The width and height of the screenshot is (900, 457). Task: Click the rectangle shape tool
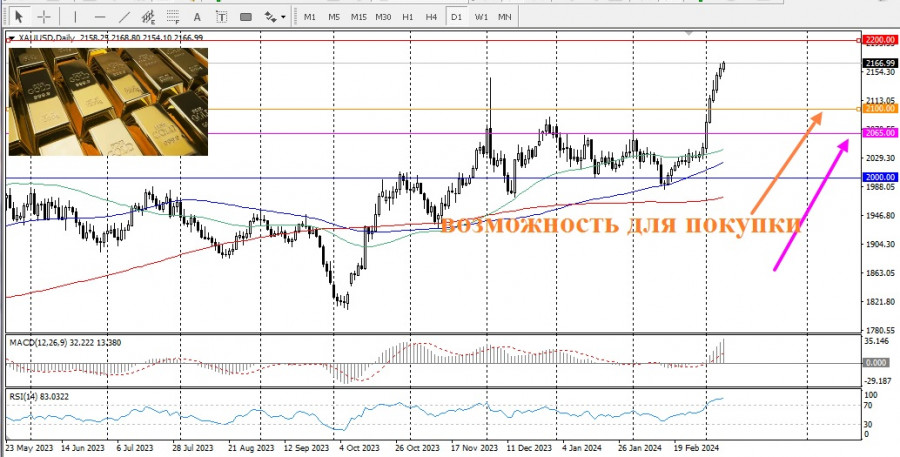tap(246, 17)
